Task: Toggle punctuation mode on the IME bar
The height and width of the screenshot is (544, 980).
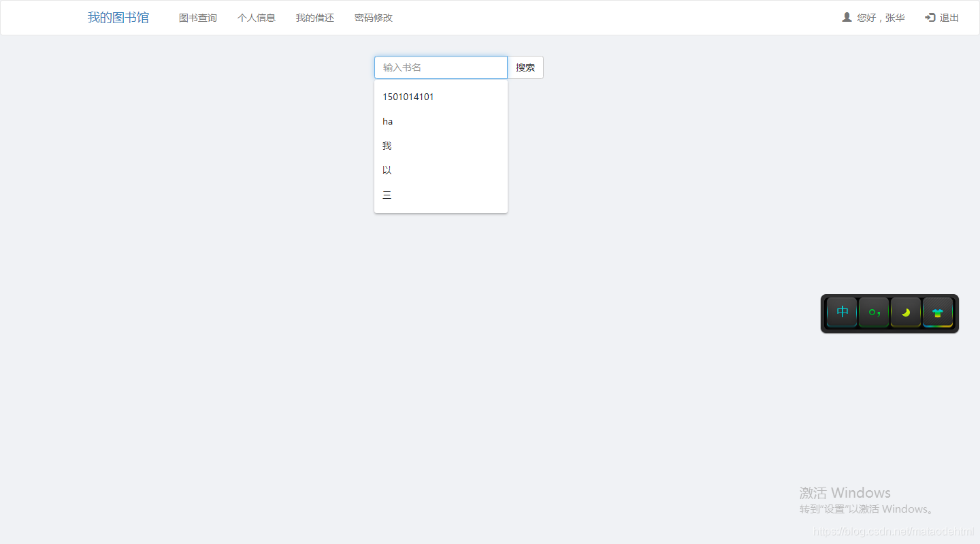Action: (873, 313)
